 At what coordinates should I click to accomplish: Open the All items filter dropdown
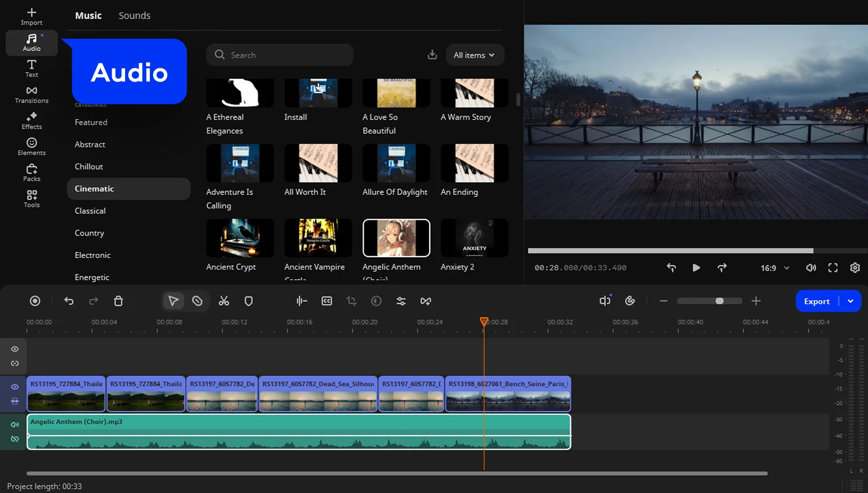(x=474, y=55)
